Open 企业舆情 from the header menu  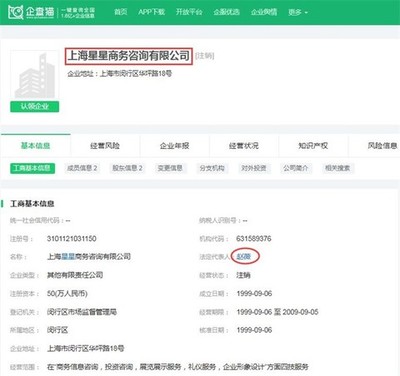click(x=264, y=12)
